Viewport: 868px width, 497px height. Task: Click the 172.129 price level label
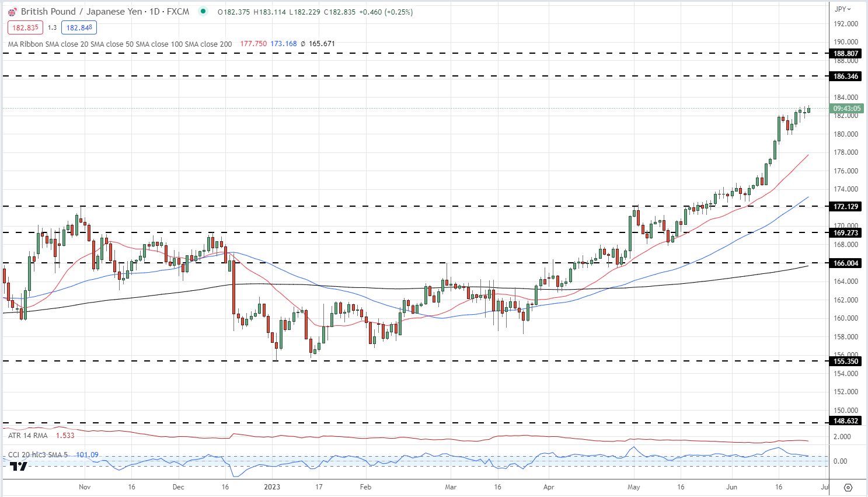(x=845, y=207)
